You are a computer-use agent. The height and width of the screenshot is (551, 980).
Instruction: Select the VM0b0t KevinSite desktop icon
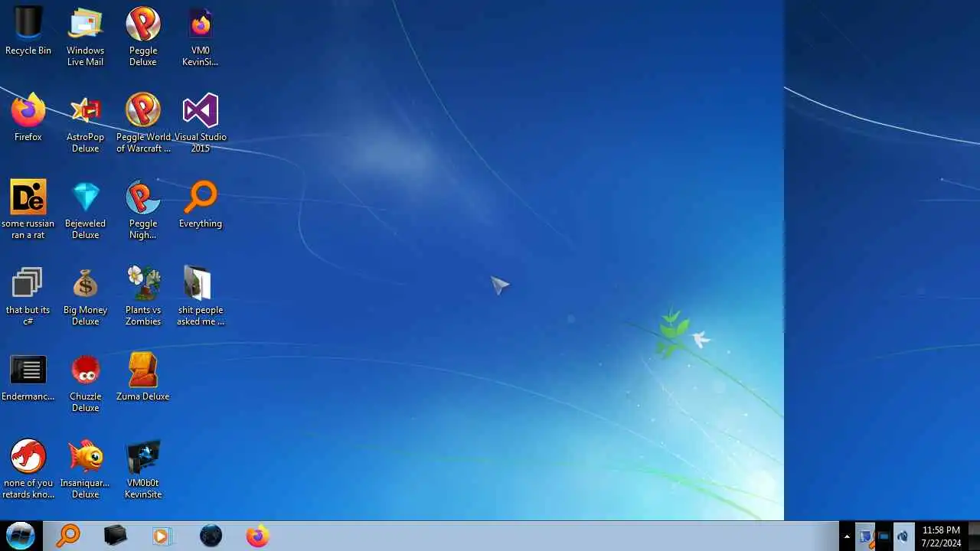pyautogui.click(x=143, y=469)
